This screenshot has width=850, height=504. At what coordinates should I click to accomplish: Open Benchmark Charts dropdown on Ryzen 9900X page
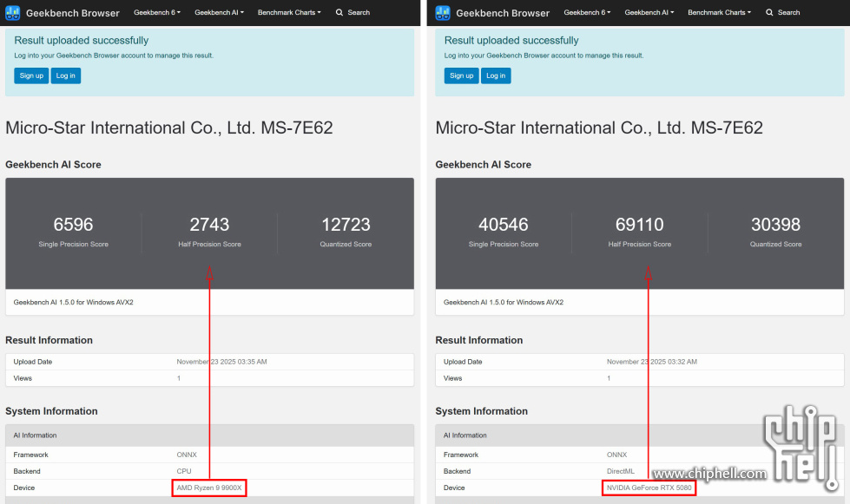289,13
